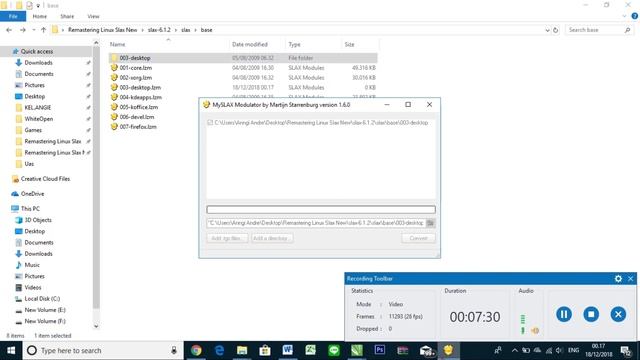The height and width of the screenshot is (360, 640).
Task: Open Creative Cloud Files in sidebar
Action: click(x=45, y=179)
